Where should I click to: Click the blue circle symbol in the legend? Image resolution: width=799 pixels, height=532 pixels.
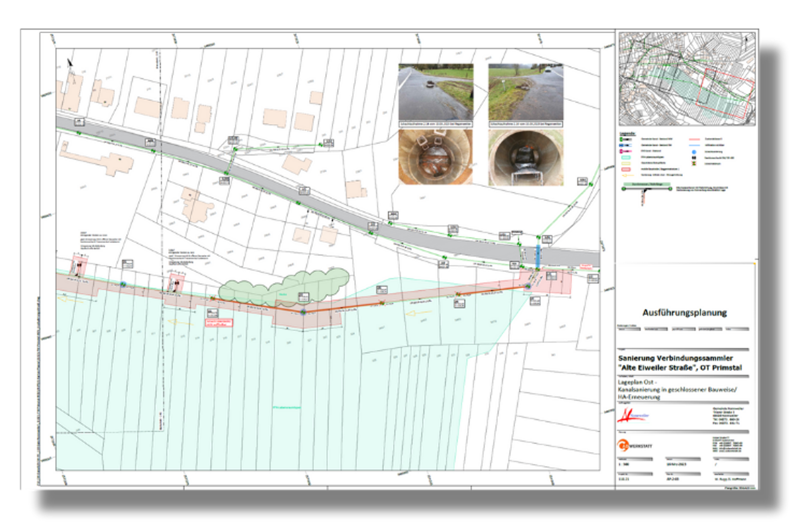point(694,152)
